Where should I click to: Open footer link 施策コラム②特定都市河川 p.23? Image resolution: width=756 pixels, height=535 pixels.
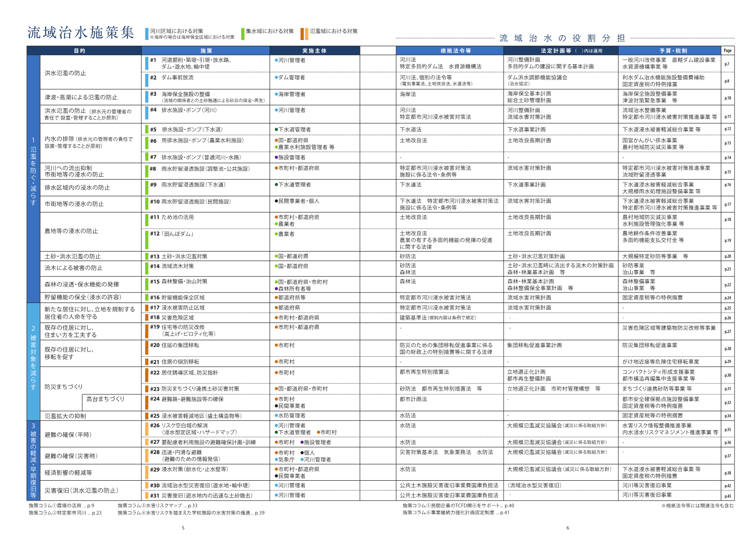[65, 513]
